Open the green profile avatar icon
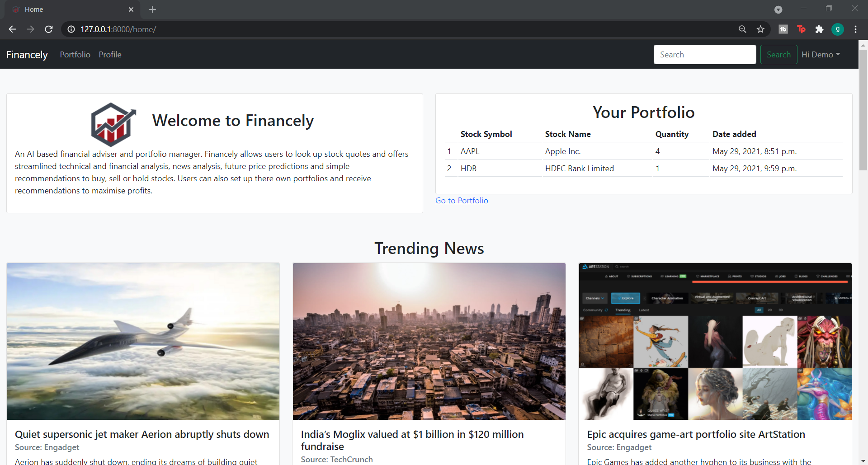 838,29
